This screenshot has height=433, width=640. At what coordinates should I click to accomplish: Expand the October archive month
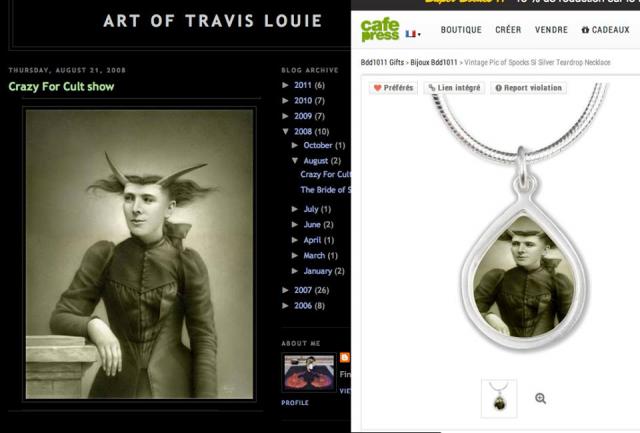pyautogui.click(x=295, y=145)
